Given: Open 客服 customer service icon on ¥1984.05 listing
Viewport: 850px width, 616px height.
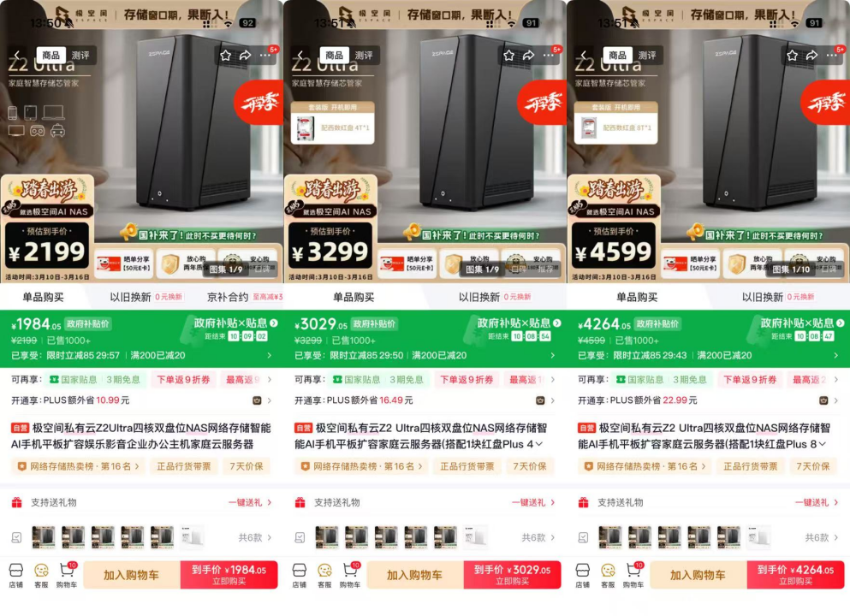Looking at the screenshot, I should (x=41, y=576).
